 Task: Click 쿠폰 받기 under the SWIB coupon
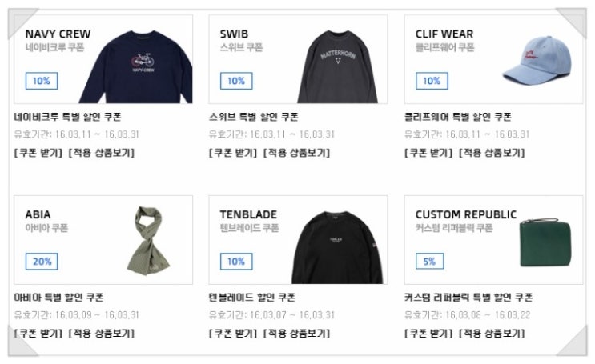(x=233, y=153)
